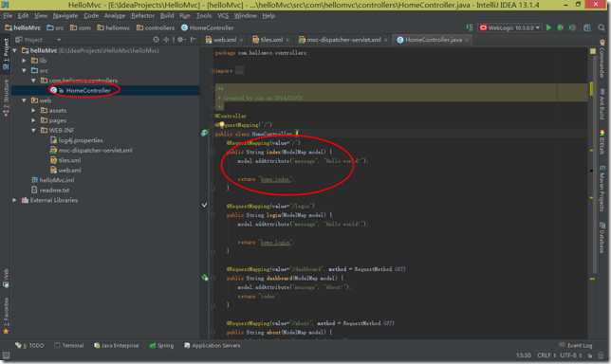The height and width of the screenshot is (364, 611).
Task: Collapse the WEB-INF folder
Action: pos(33,131)
